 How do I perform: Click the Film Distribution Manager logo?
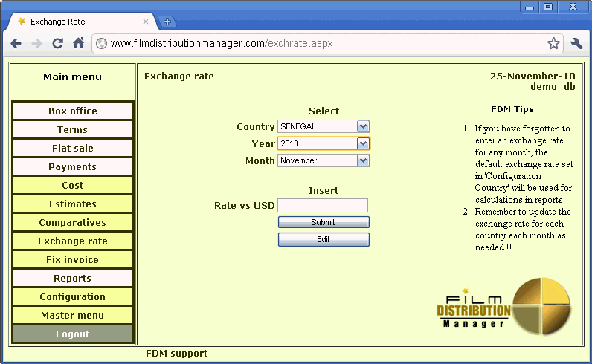click(503, 303)
